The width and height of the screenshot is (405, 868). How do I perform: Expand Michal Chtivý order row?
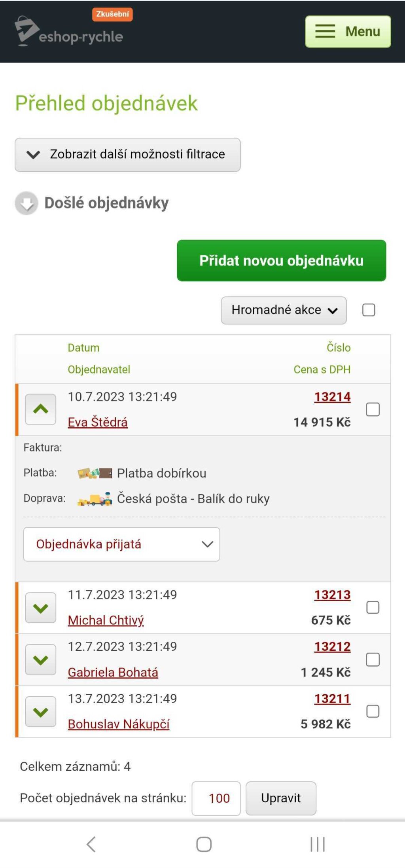[x=41, y=608]
